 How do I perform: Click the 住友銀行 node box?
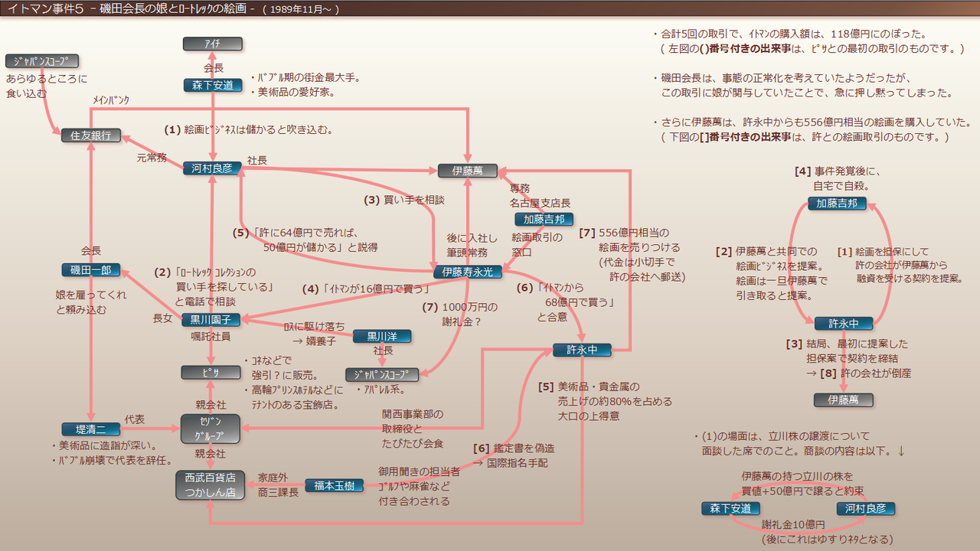[91, 135]
